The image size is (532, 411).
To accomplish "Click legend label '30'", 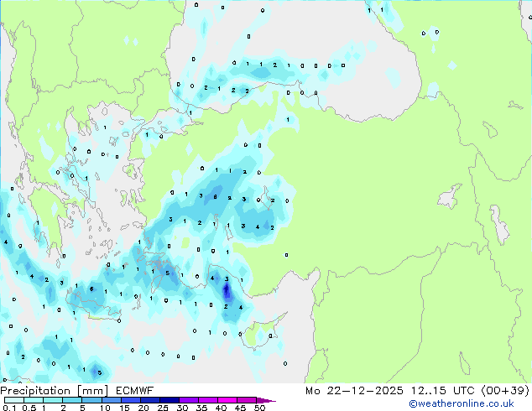I will pyautogui.click(x=182, y=408).
